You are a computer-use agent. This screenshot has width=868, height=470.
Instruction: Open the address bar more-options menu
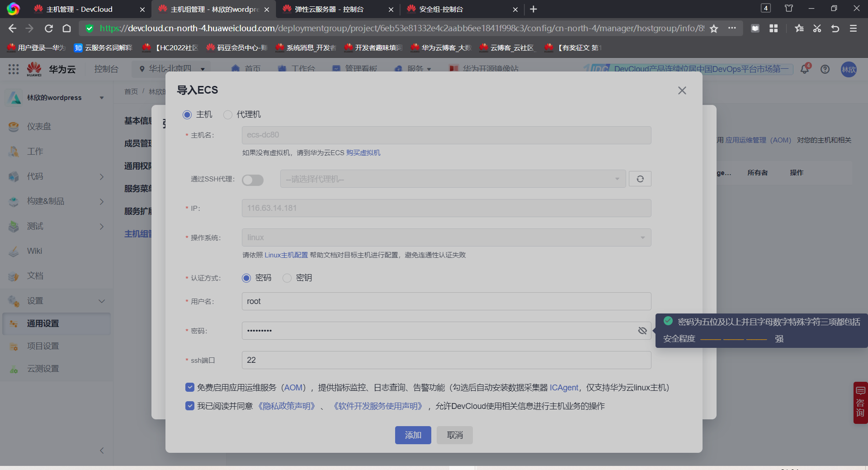click(732, 28)
